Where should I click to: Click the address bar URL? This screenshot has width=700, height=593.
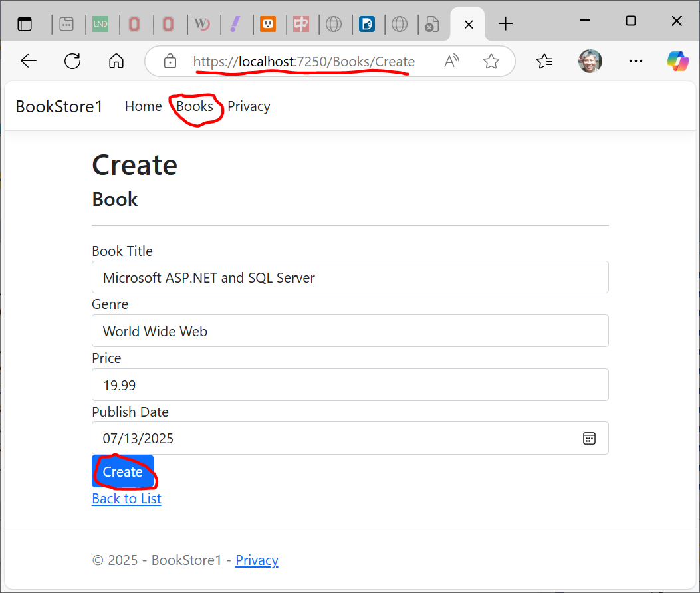coord(304,62)
